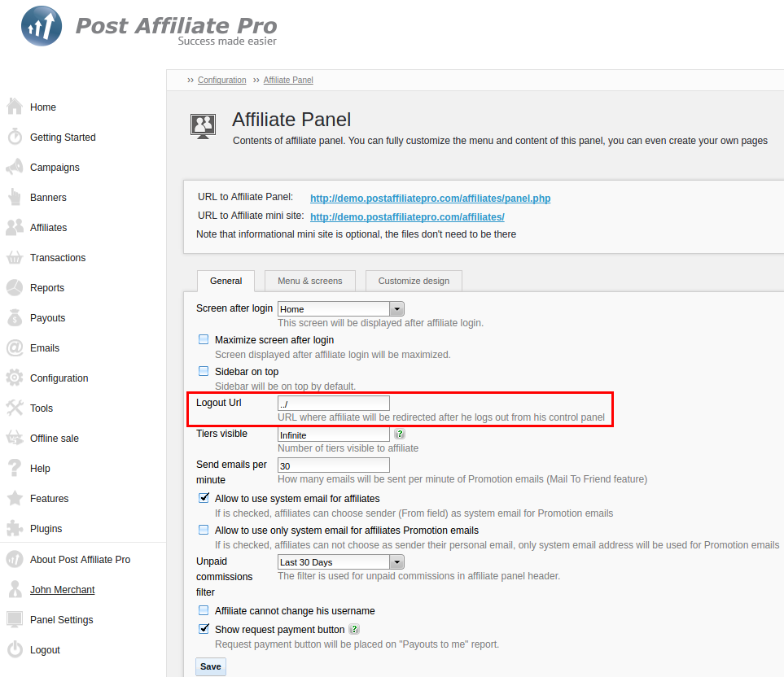Open the Customize design tab

click(414, 281)
